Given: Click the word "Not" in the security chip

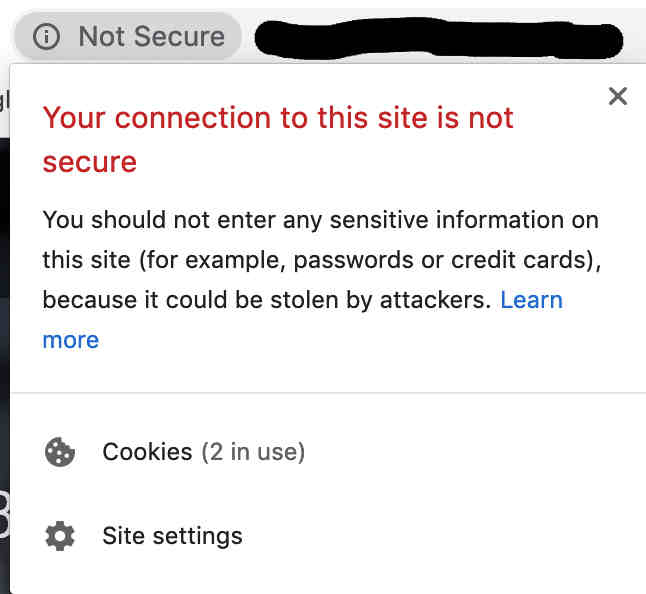Looking at the screenshot, I should [101, 37].
